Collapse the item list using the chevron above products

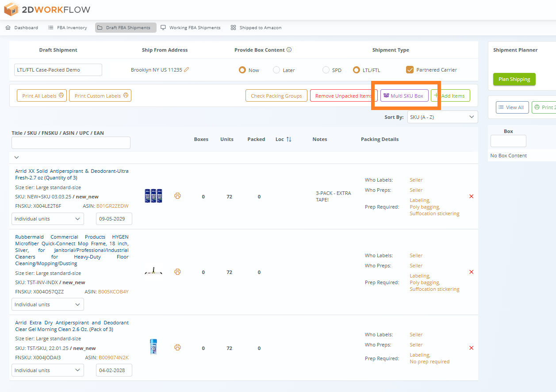coord(16,157)
